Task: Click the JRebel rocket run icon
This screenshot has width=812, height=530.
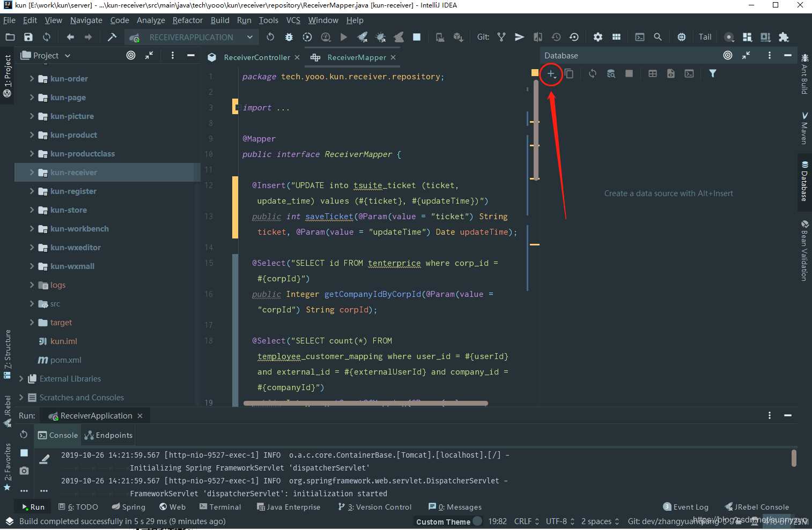Action: (x=363, y=37)
